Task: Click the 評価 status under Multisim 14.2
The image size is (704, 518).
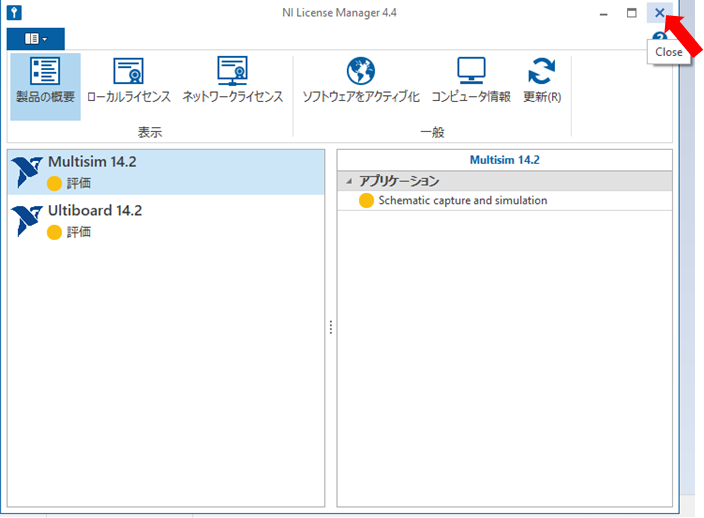Action: click(79, 183)
